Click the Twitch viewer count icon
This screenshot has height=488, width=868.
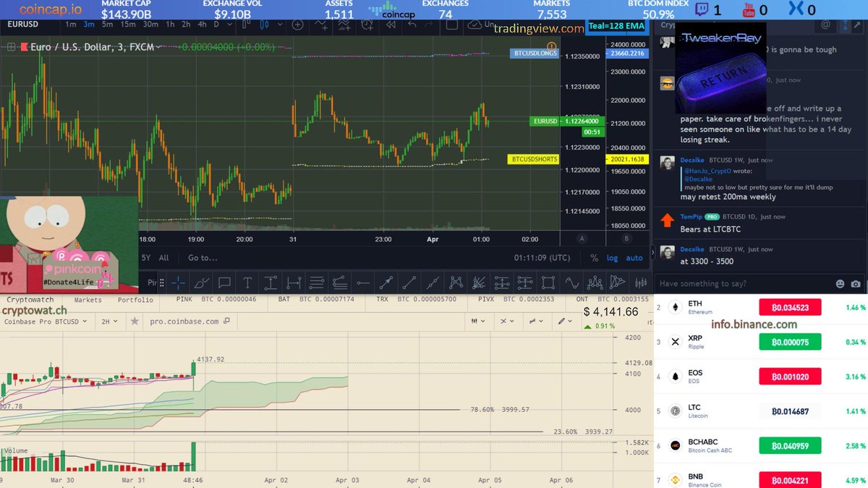pos(703,9)
